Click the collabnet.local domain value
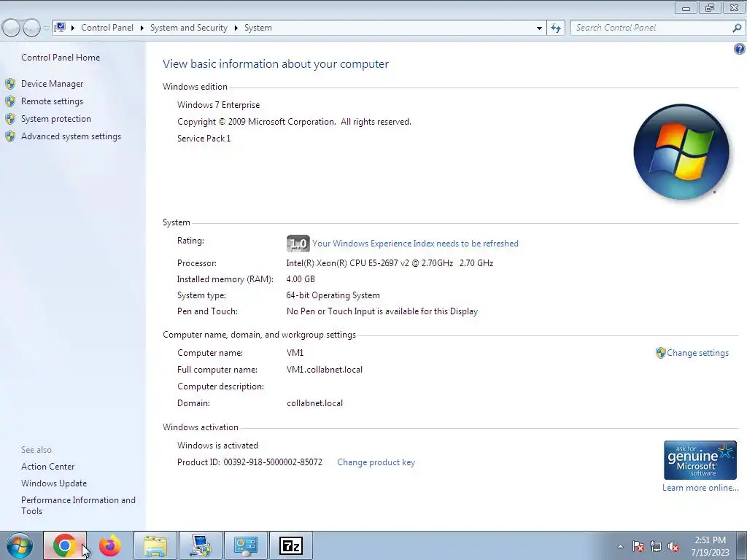 click(x=314, y=403)
